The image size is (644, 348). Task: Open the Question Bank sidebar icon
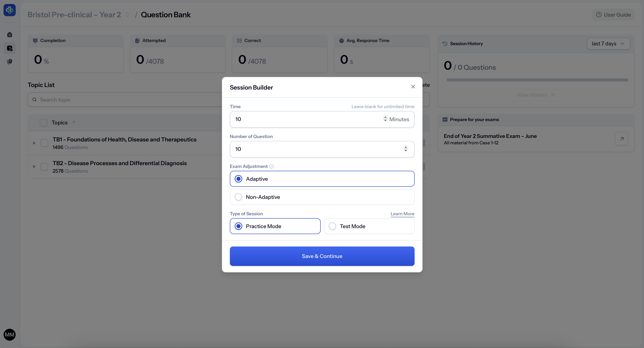(10, 48)
